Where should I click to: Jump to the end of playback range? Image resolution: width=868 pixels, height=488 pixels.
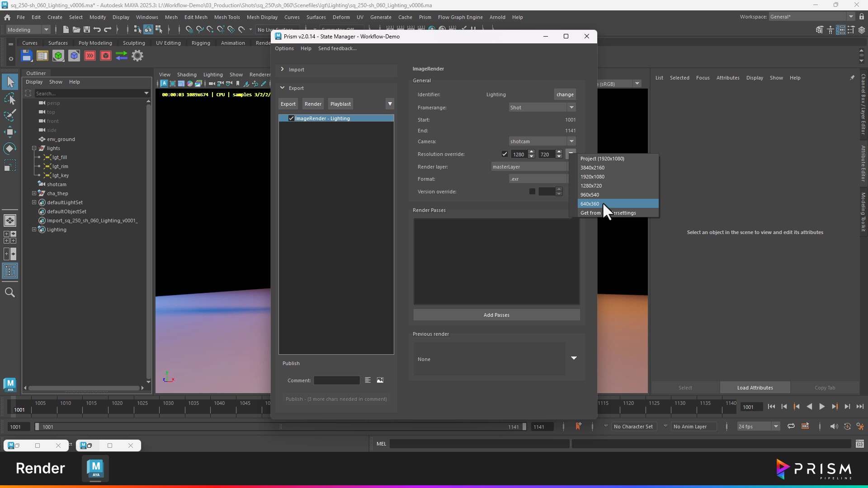click(x=860, y=407)
